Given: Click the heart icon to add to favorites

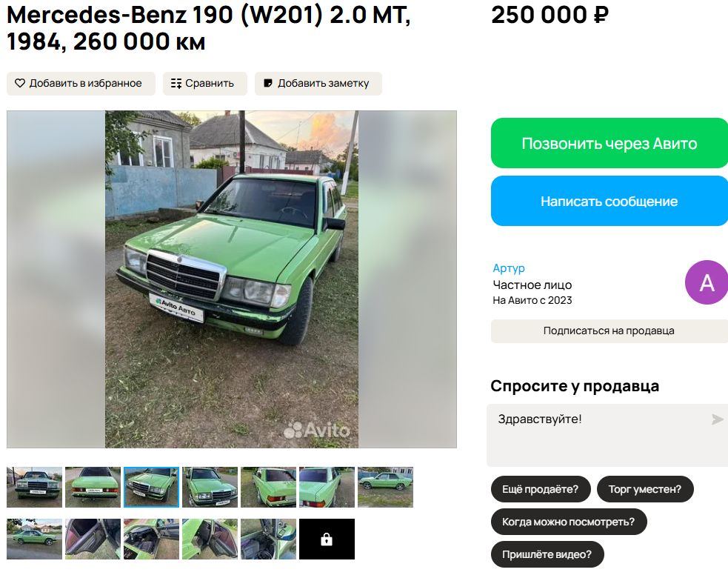Looking at the screenshot, I should coord(20,83).
